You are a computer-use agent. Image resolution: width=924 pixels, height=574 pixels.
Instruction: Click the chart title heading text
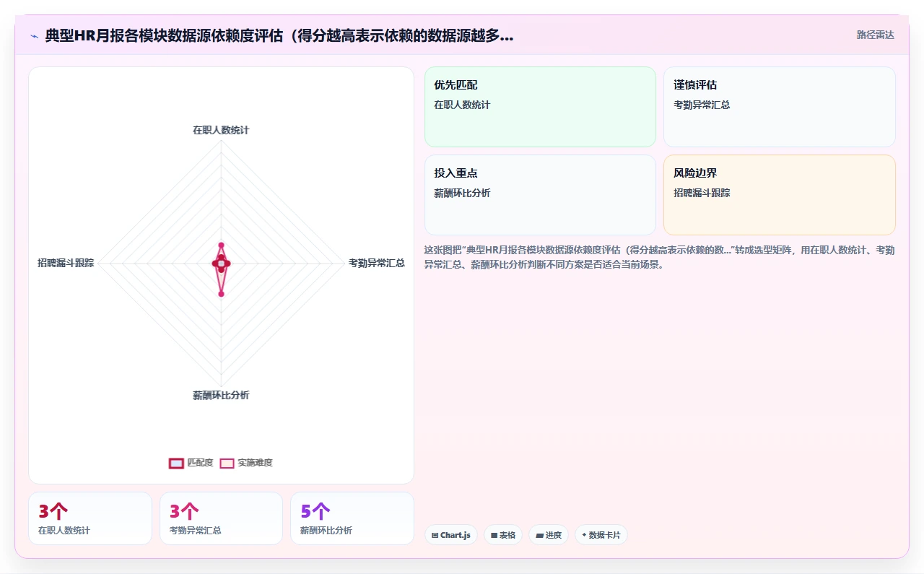click(279, 35)
